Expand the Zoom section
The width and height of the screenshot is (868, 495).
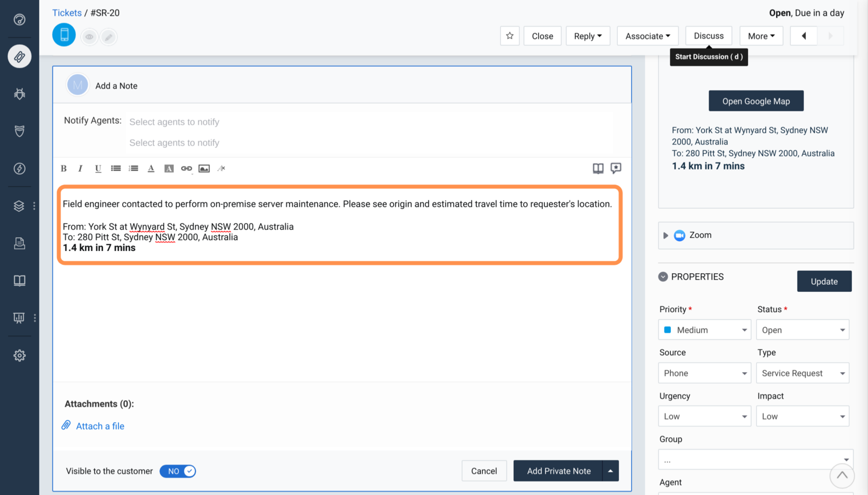(x=666, y=235)
